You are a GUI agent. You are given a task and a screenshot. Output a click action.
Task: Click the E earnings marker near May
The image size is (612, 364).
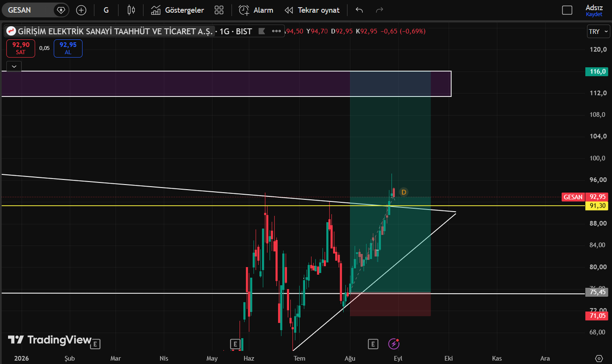pyautogui.click(x=235, y=344)
